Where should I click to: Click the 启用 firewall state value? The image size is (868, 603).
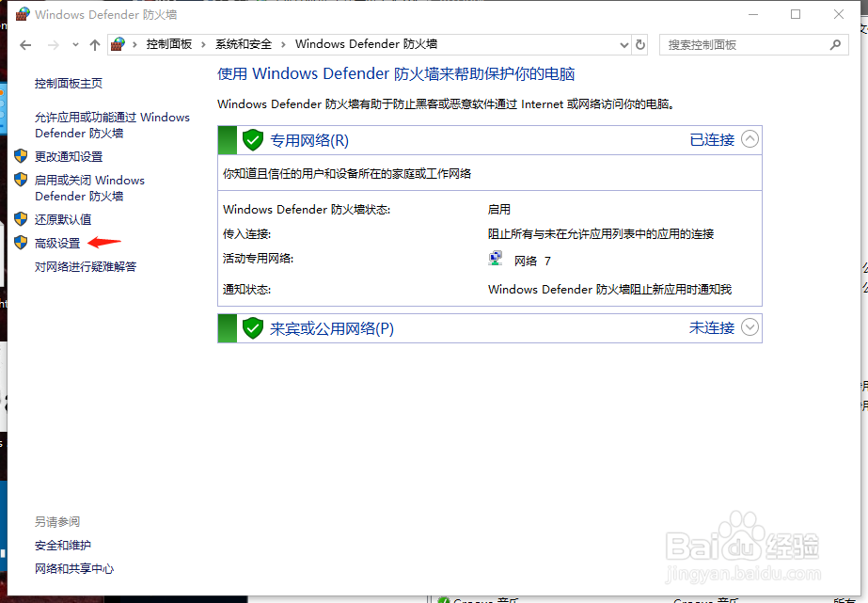tap(499, 210)
